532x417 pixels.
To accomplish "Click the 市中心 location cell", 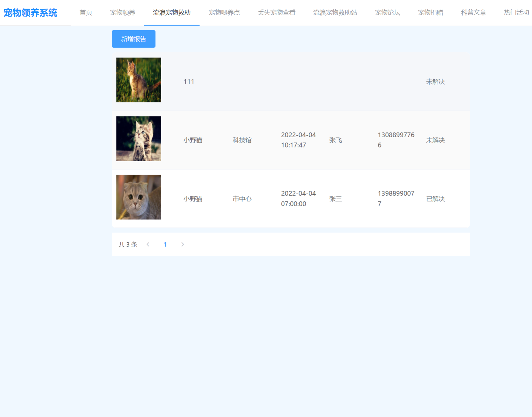I will tap(242, 199).
